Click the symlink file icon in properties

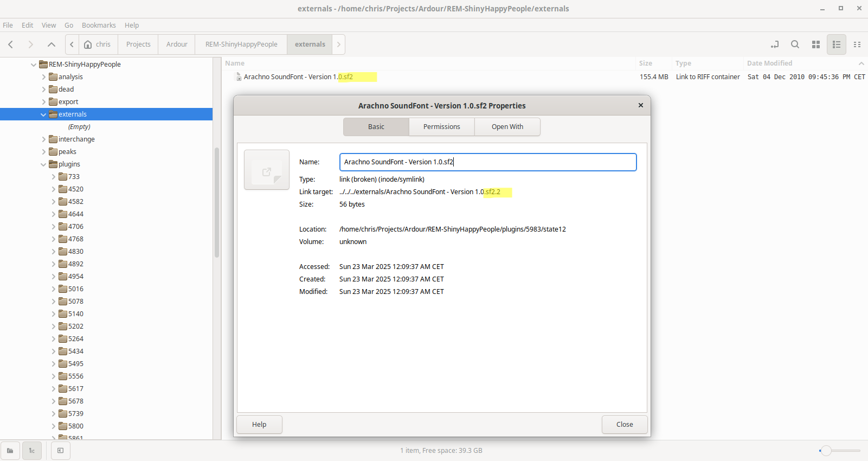266,170
